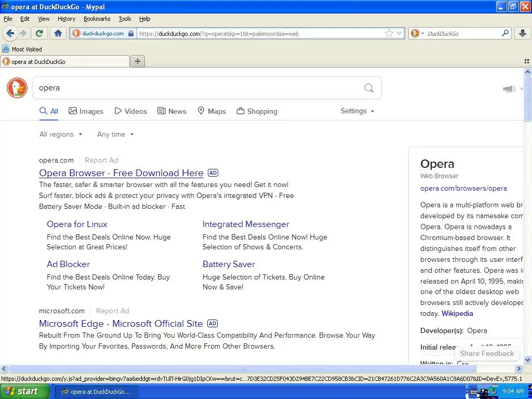The height and width of the screenshot is (399, 532).
Task: Select the opera at DuckDuckGo browser tab
Action: [x=65, y=61]
